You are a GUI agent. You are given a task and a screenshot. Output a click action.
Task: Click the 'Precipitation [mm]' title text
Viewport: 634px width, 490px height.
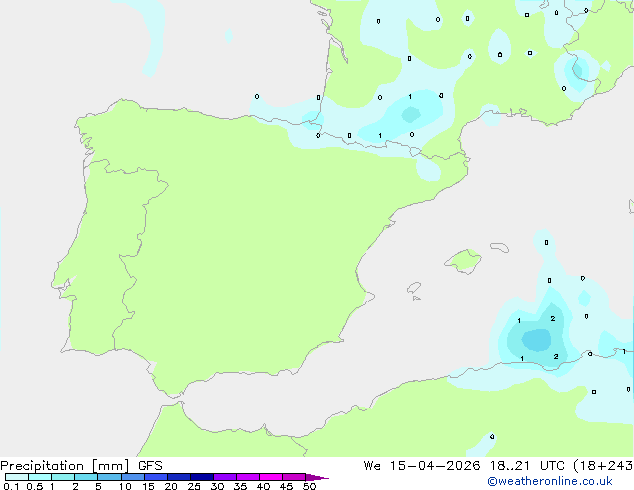65,466
